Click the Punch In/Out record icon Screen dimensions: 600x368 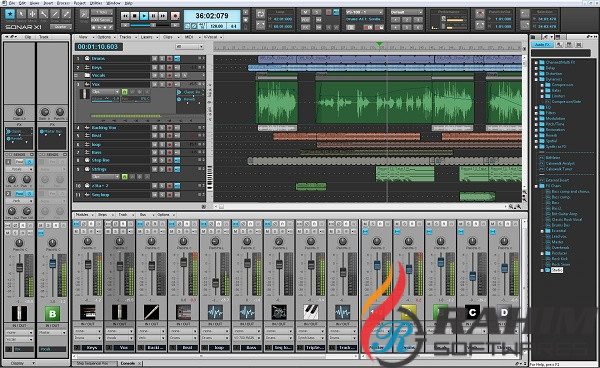click(x=480, y=14)
